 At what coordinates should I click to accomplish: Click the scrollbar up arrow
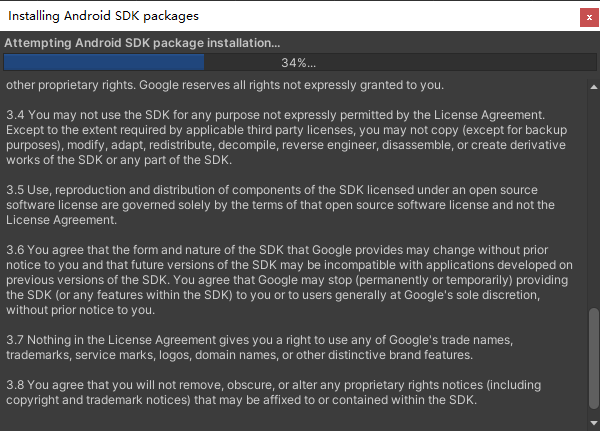[x=594, y=87]
